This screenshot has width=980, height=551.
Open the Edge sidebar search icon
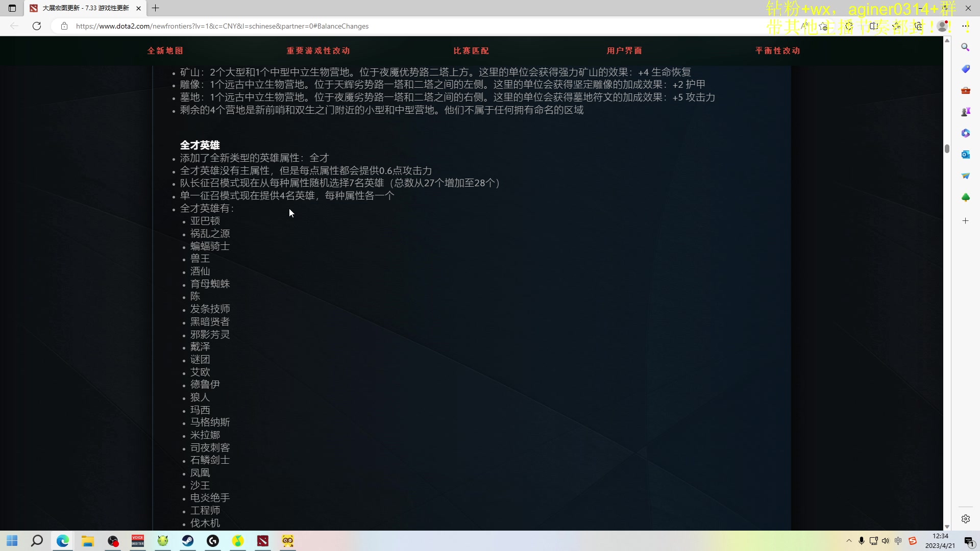(x=965, y=47)
